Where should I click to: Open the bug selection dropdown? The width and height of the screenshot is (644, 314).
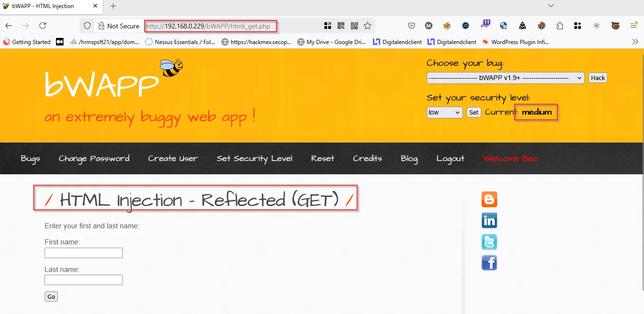click(x=505, y=78)
